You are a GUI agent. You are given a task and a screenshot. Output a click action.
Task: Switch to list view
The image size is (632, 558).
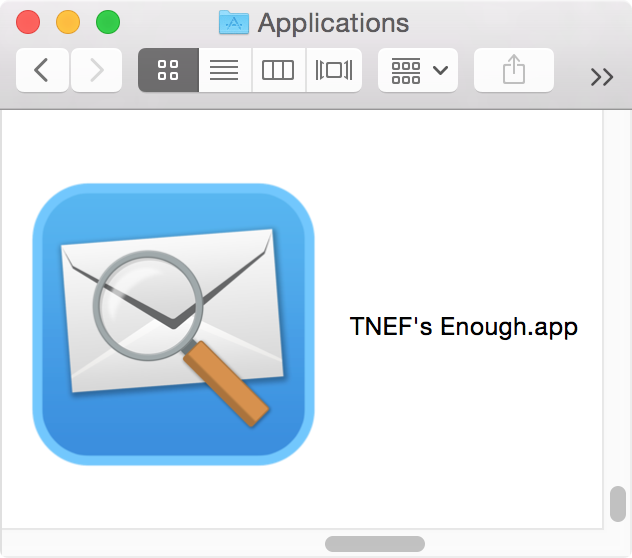pyautogui.click(x=225, y=70)
